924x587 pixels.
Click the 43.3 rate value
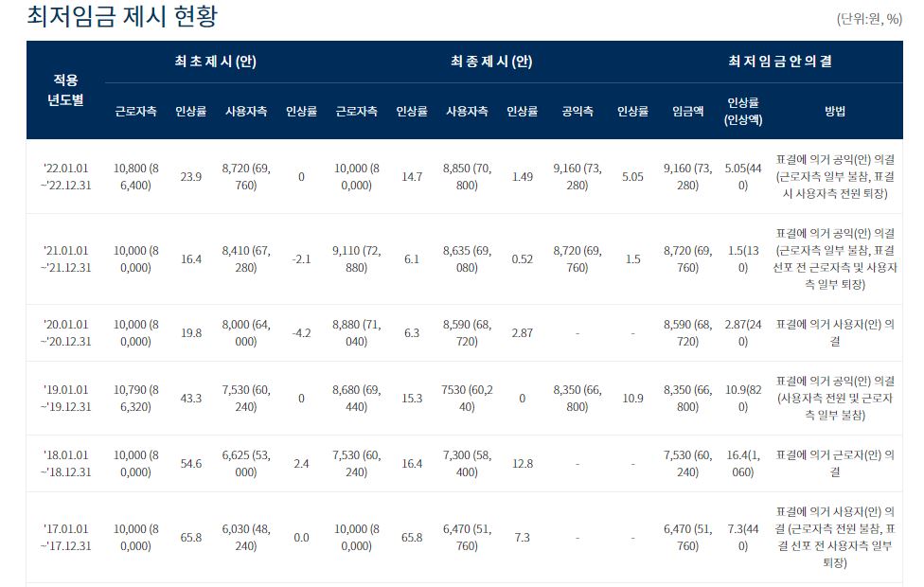[x=191, y=399]
